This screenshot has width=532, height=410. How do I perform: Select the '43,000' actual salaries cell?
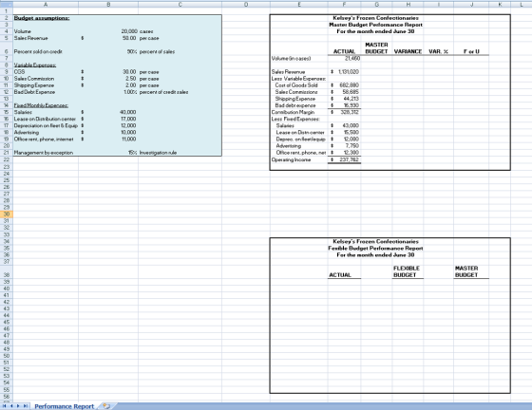pos(351,125)
